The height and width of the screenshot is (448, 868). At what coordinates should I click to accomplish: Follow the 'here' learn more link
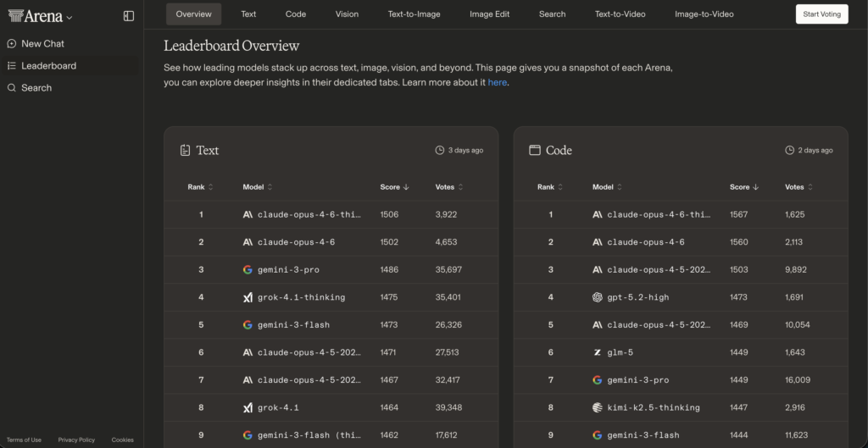coord(497,82)
